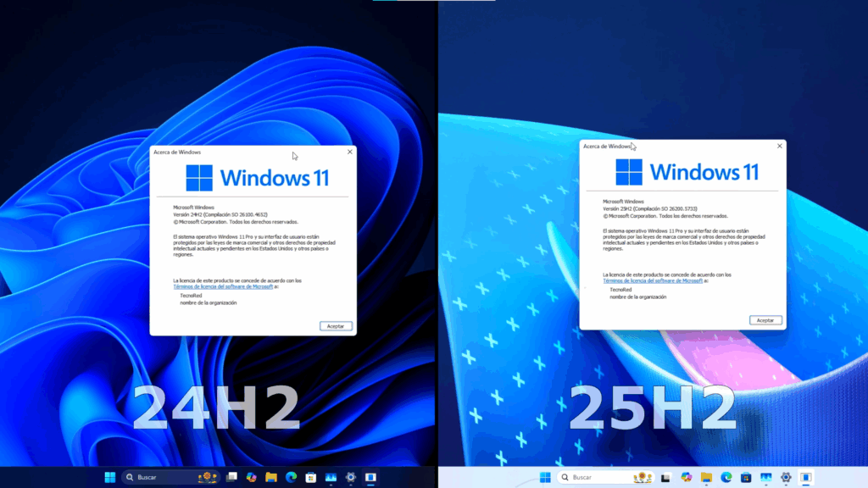Open Task View on the 25H2 taskbar
The height and width of the screenshot is (488, 868).
(665, 477)
